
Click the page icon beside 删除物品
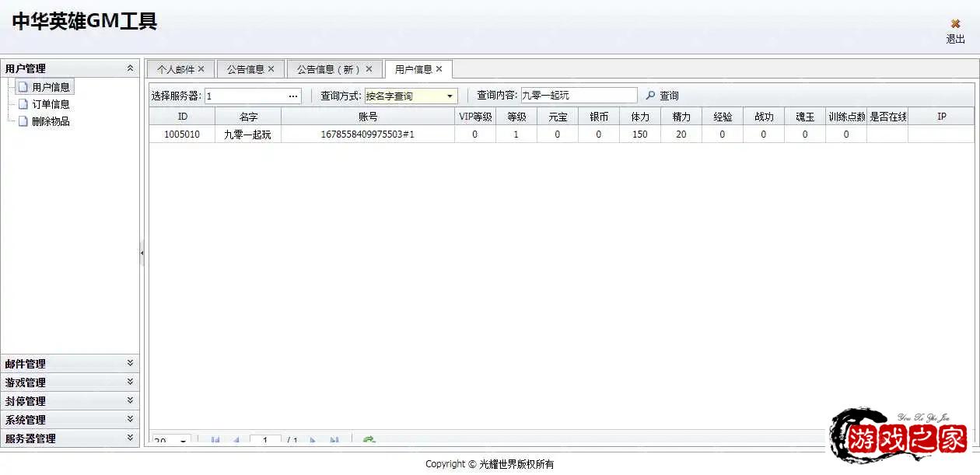click(23, 121)
